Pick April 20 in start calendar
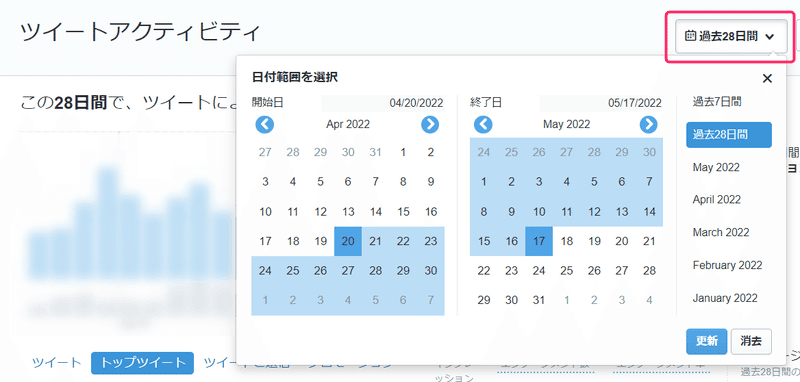 348,241
